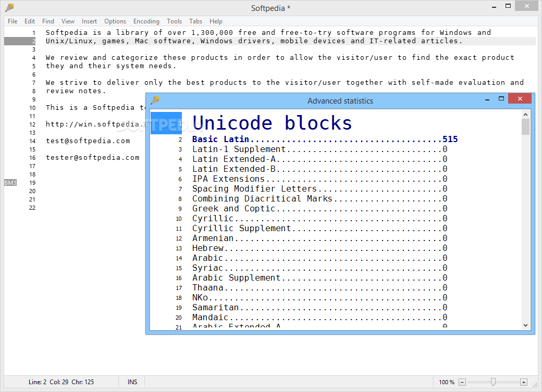Select the Latin Extended-B row
The width and height of the screenshot is (542, 392).
coord(320,169)
